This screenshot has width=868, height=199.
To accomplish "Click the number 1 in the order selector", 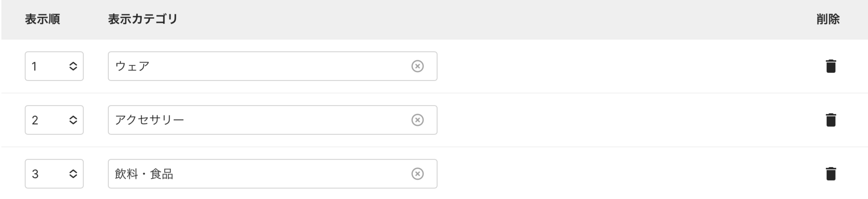I will point(34,67).
